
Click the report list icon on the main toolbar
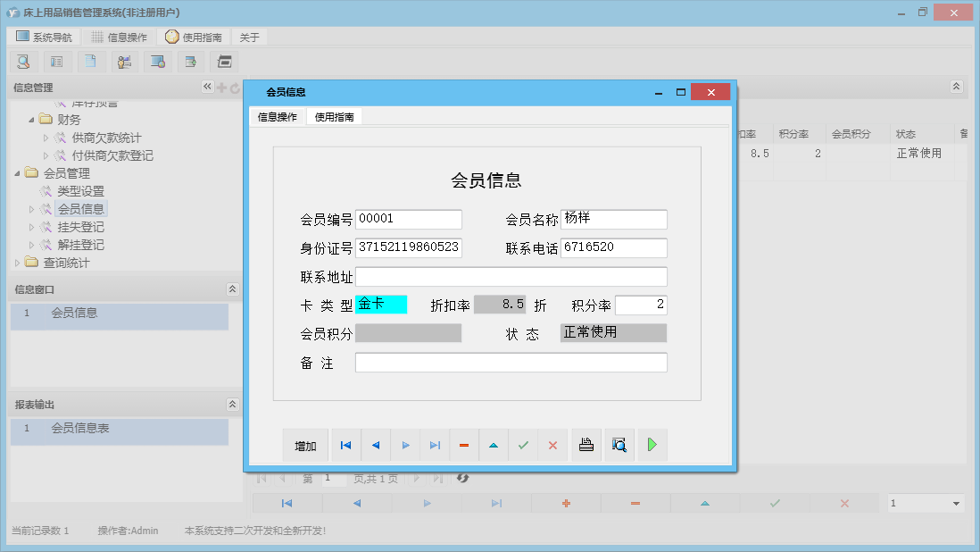point(57,61)
